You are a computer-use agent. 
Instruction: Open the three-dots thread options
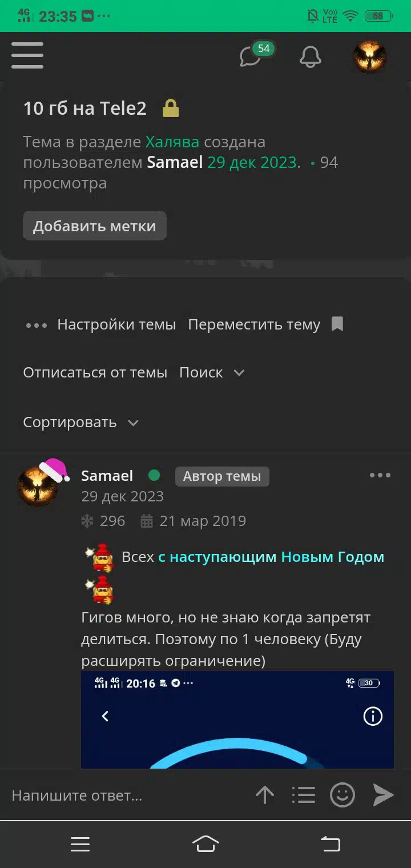[37, 325]
